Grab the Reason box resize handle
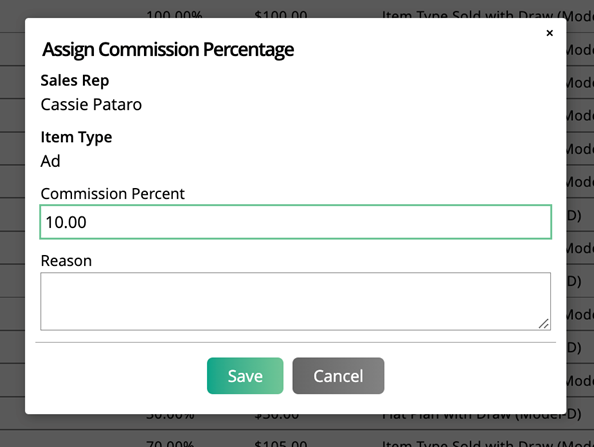Image resolution: width=594 pixels, height=447 pixels. [544, 324]
